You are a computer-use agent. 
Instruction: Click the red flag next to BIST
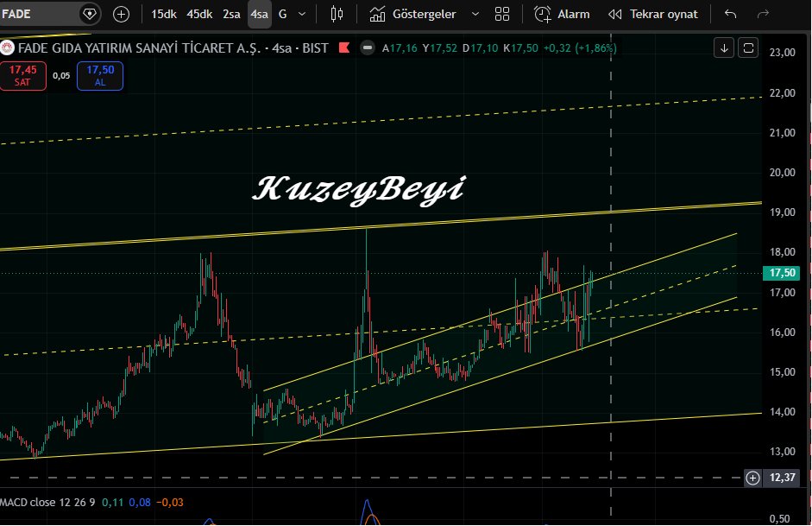[x=344, y=48]
